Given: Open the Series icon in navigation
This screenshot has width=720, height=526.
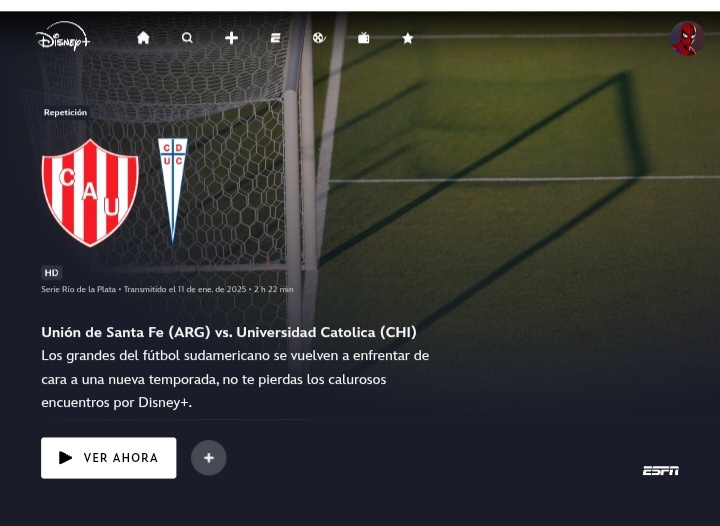Looking at the screenshot, I should tap(276, 38).
